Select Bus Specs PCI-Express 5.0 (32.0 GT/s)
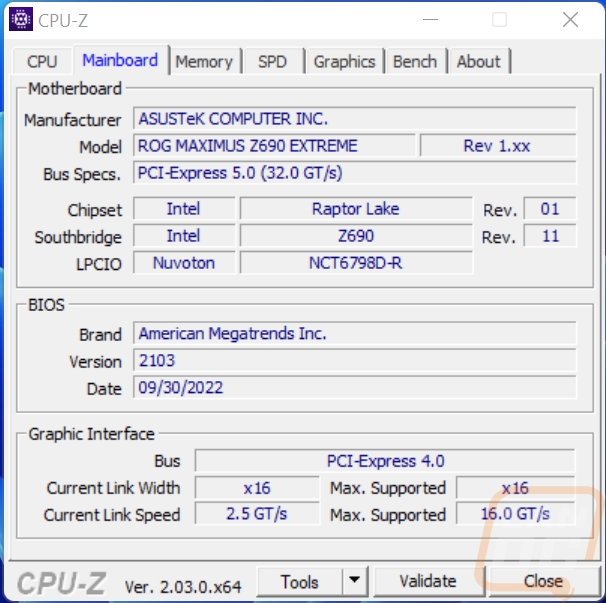Image resolution: width=606 pixels, height=603 pixels. 355,173
